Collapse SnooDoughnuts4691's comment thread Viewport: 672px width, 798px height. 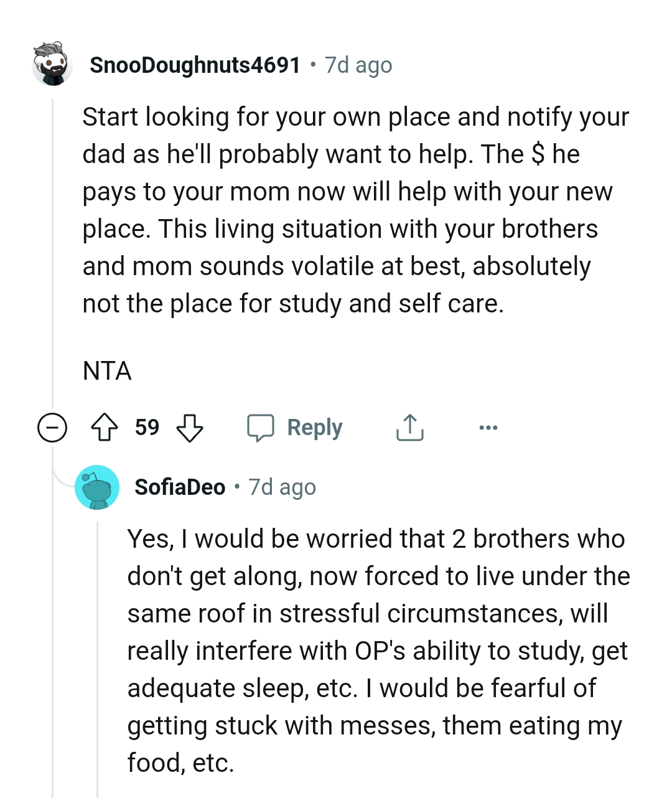click(x=53, y=427)
